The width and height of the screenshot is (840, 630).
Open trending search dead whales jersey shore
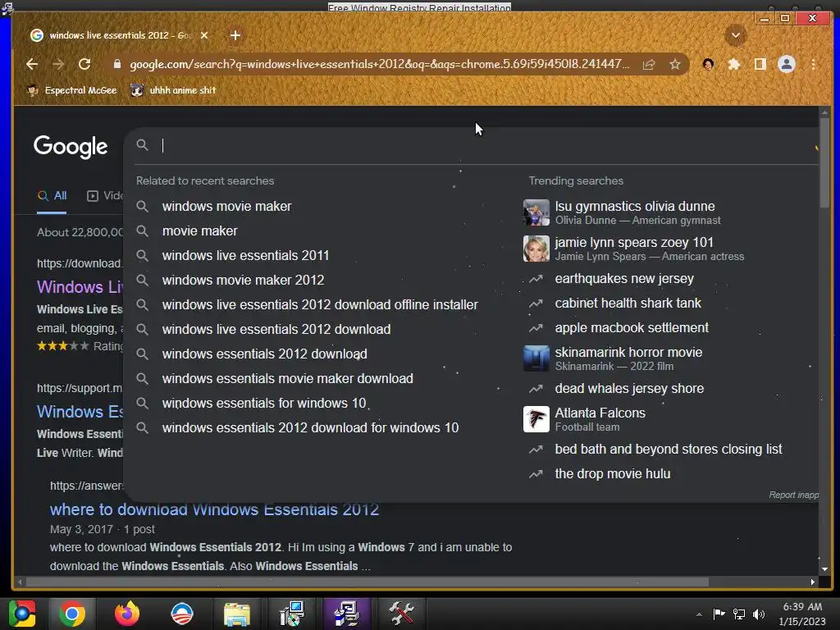[629, 388]
